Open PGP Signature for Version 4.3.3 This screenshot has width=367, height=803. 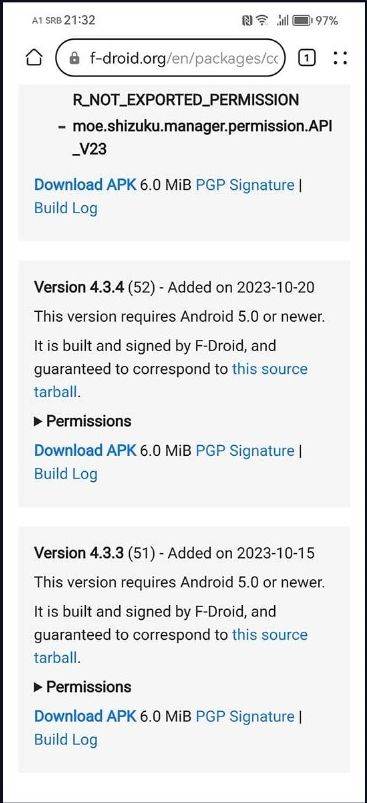click(x=245, y=716)
